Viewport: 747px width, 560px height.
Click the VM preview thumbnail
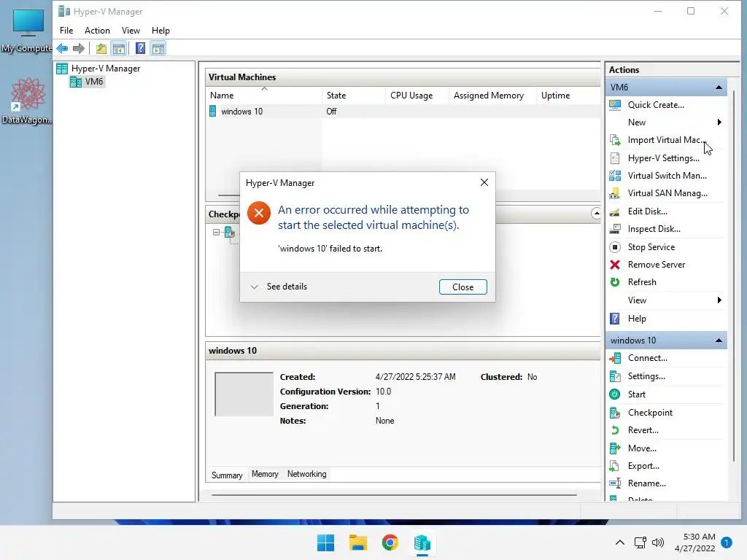click(244, 394)
